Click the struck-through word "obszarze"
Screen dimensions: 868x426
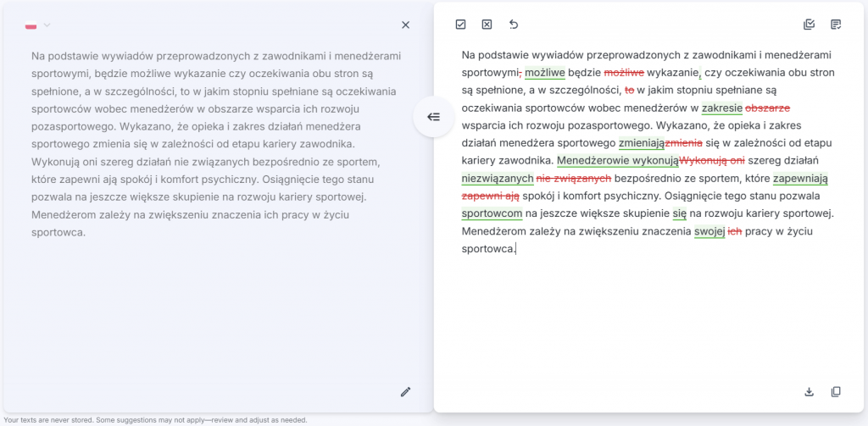[768, 108]
